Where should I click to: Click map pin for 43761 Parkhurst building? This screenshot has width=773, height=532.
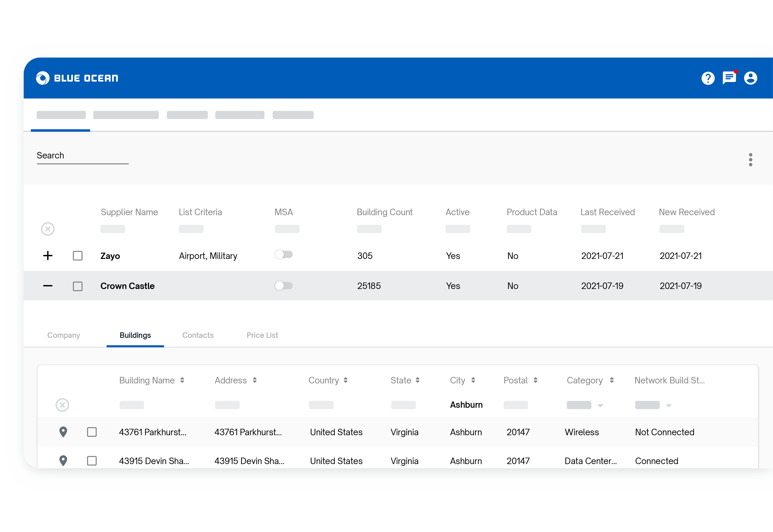(63, 432)
